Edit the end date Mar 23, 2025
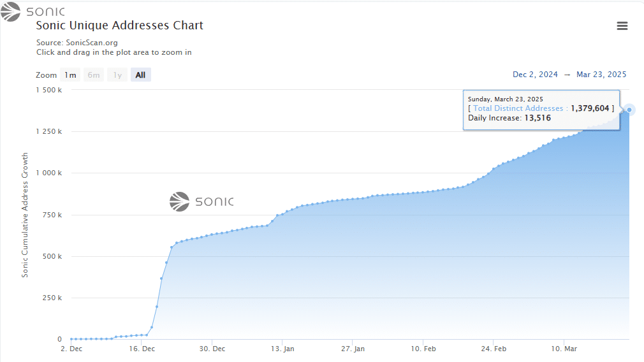644x362 pixels. pos(601,75)
